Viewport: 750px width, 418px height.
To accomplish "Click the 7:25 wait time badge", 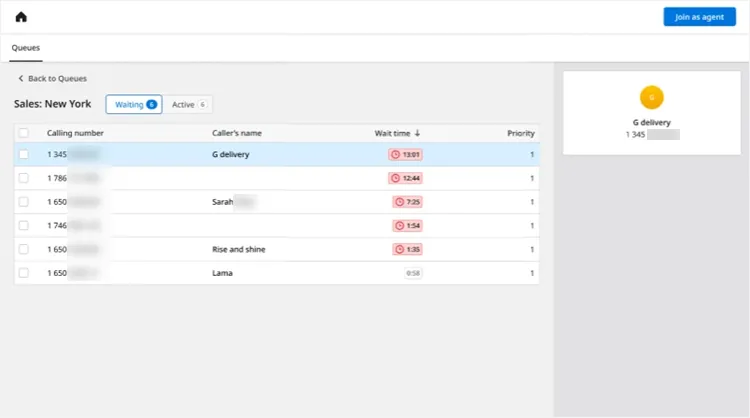I will [407, 202].
